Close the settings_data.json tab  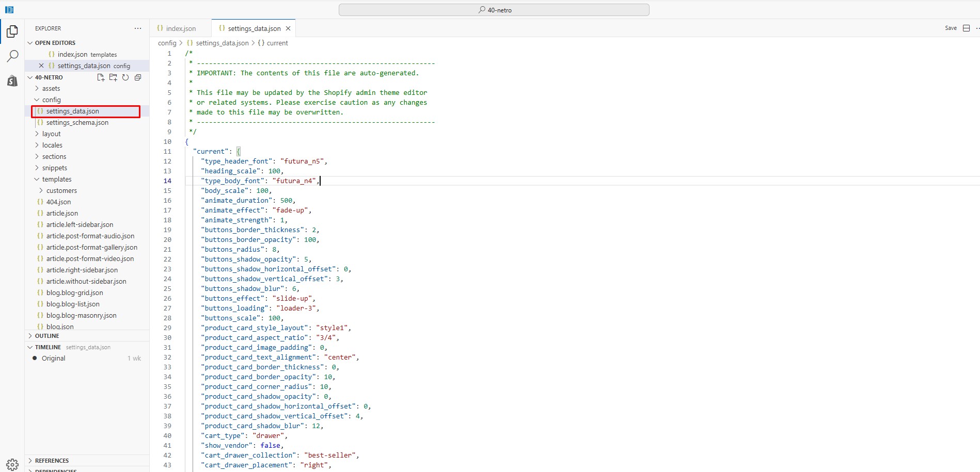288,28
